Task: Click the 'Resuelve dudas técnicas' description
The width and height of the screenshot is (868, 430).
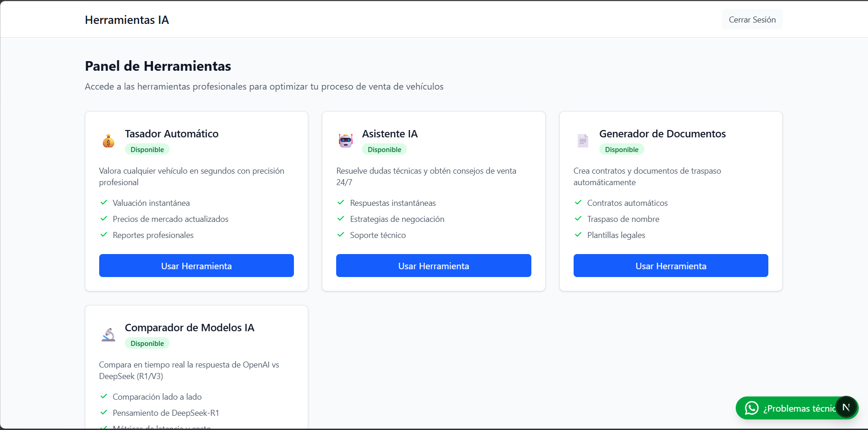Action: tap(426, 176)
